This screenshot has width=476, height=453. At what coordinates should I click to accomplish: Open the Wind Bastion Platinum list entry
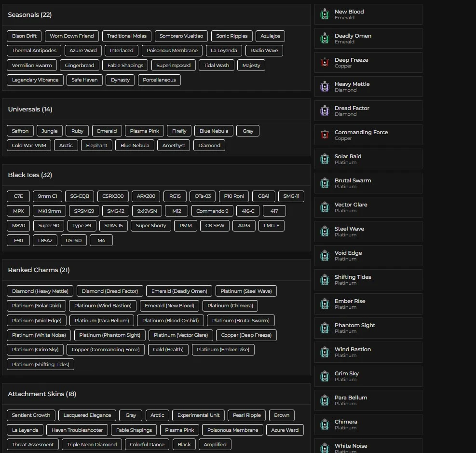[x=368, y=352]
